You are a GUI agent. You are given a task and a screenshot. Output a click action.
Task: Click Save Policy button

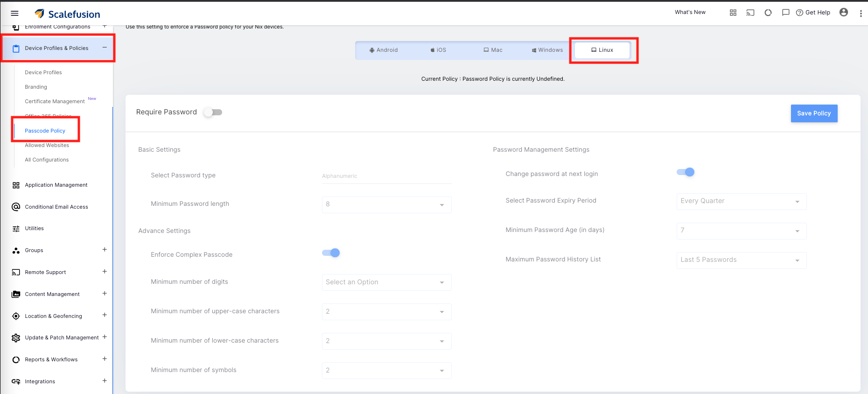814,113
